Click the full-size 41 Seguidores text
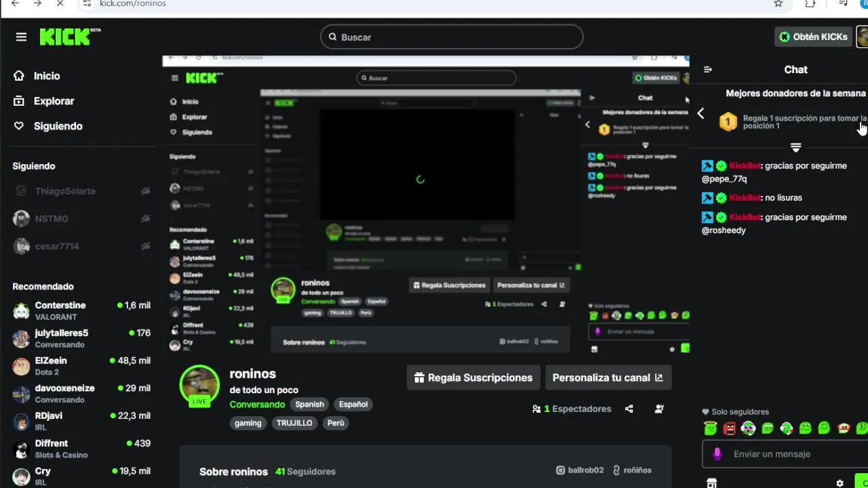This screenshot has height=488, width=868. 305,471
